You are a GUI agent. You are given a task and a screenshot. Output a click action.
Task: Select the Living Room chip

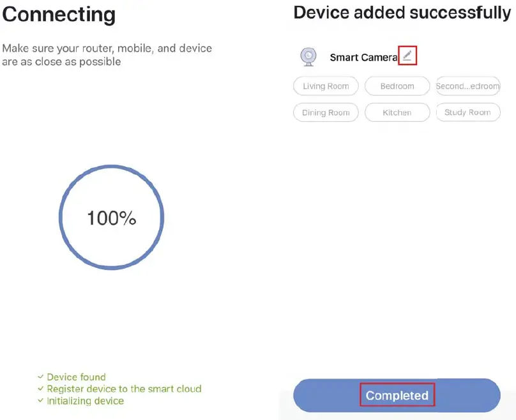(x=326, y=86)
